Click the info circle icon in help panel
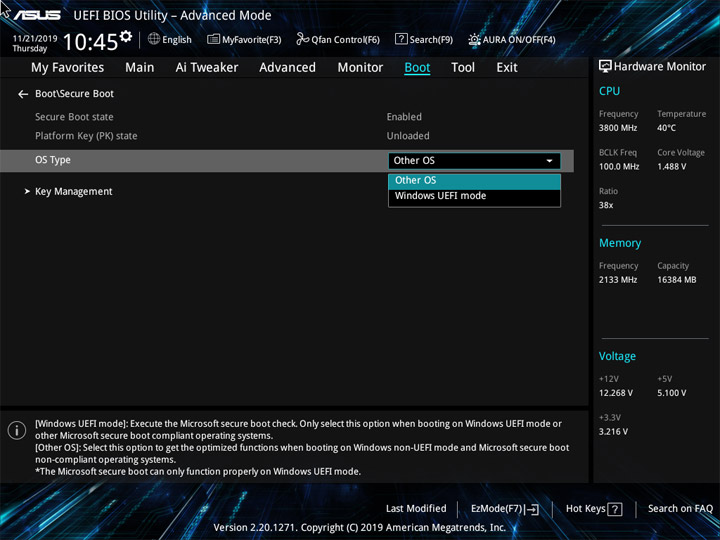 (x=17, y=430)
